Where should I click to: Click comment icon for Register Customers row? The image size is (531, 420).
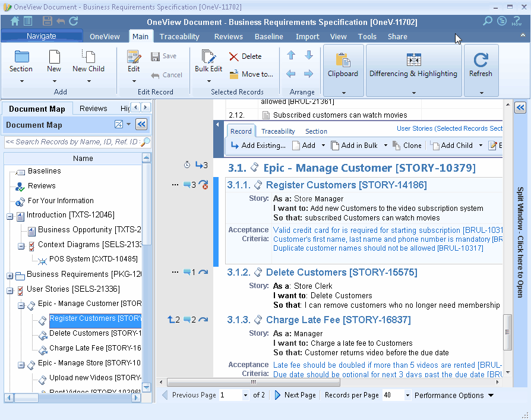(x=187, y=185)
